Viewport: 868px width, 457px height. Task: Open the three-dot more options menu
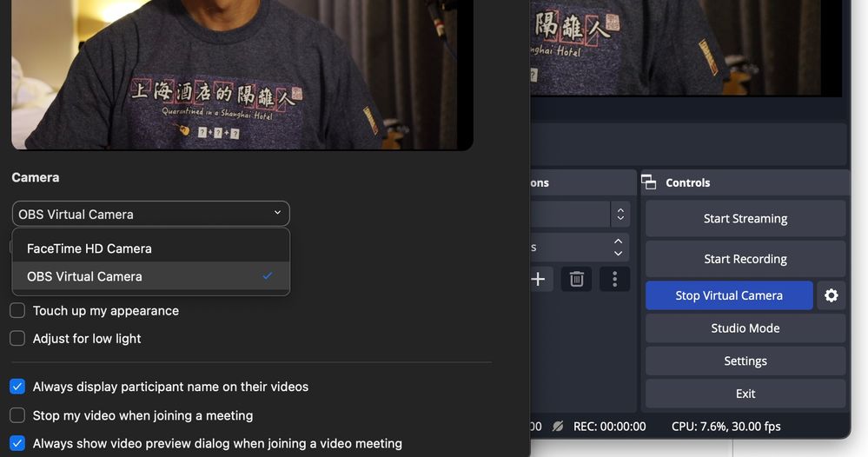(614, 279)
